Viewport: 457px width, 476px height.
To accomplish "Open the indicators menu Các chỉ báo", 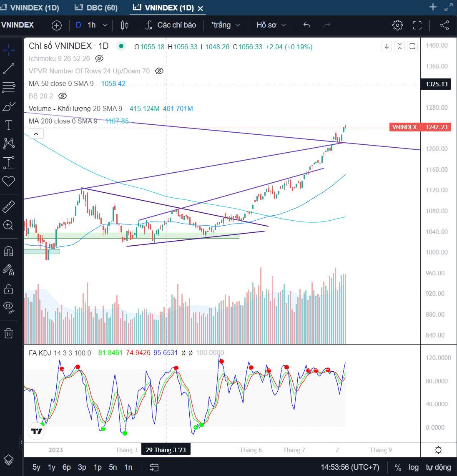I will 171,25.
